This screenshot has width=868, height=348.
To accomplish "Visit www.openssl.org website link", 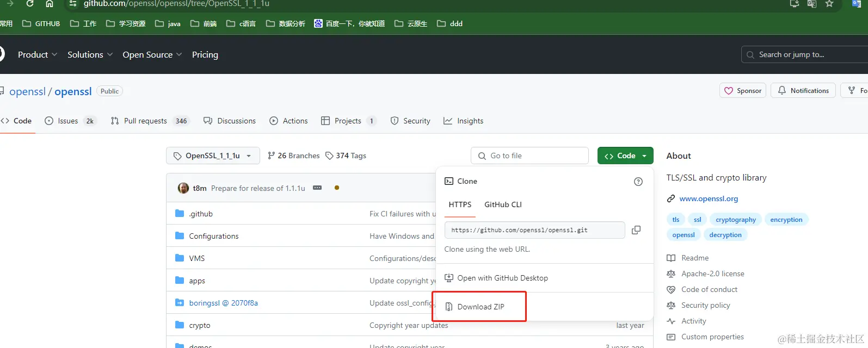I will (x=709, y=198).
